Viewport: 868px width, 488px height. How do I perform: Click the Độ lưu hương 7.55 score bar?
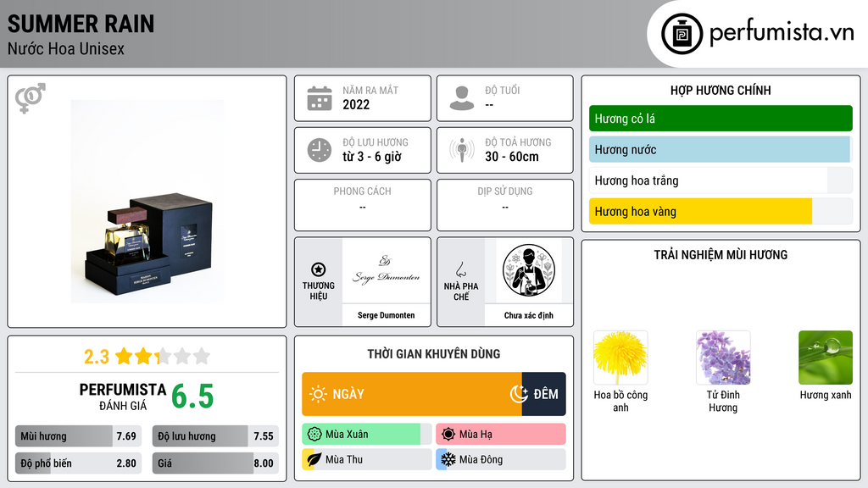pyautogui.click(x=215, y=436)
